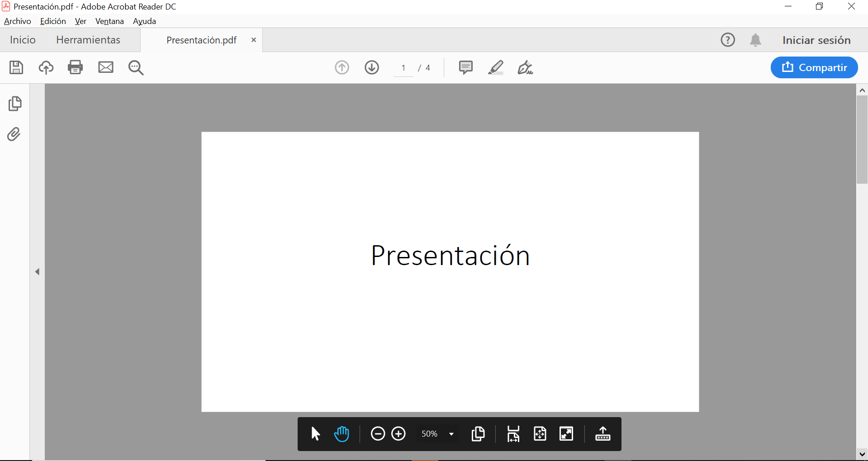Click Iniciar sesión link
The image size is (868, 461).
816,40
